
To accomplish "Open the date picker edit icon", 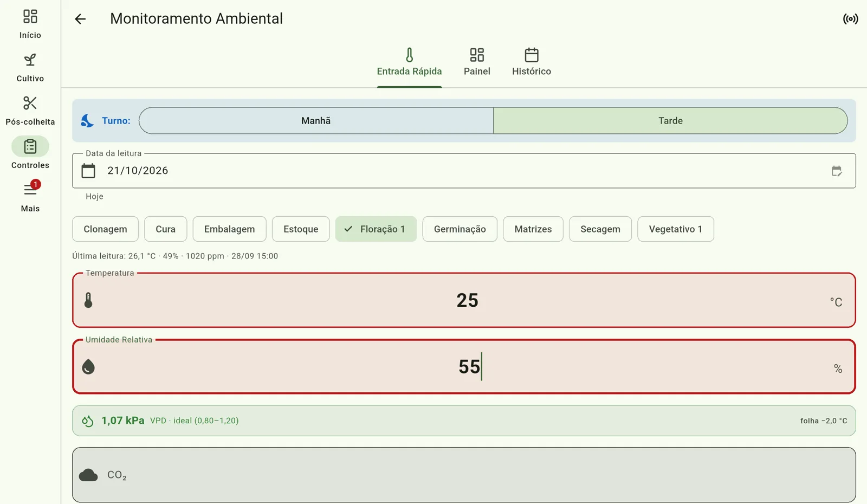I will coord(837,171).
